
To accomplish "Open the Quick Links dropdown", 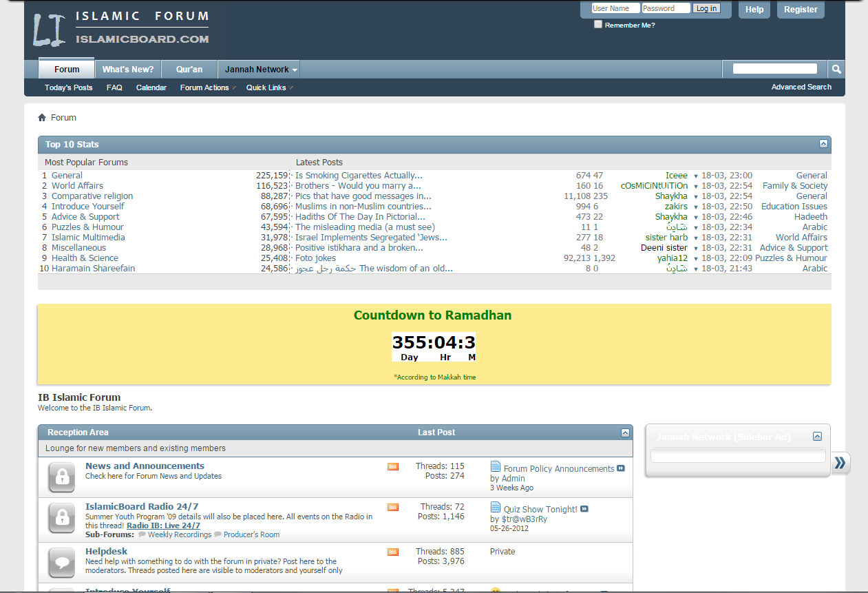I will [269, 87].
